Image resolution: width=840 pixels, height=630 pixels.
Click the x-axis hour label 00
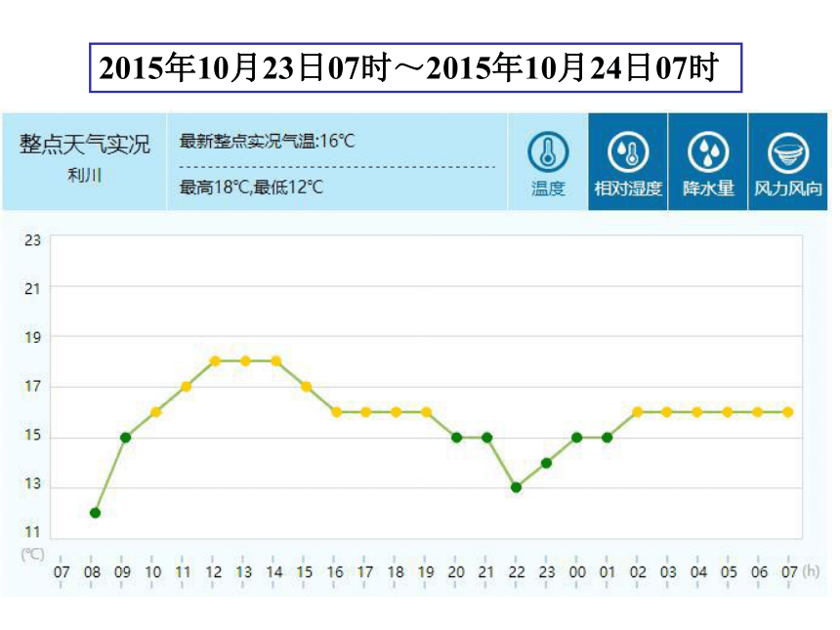pos(577,572)
